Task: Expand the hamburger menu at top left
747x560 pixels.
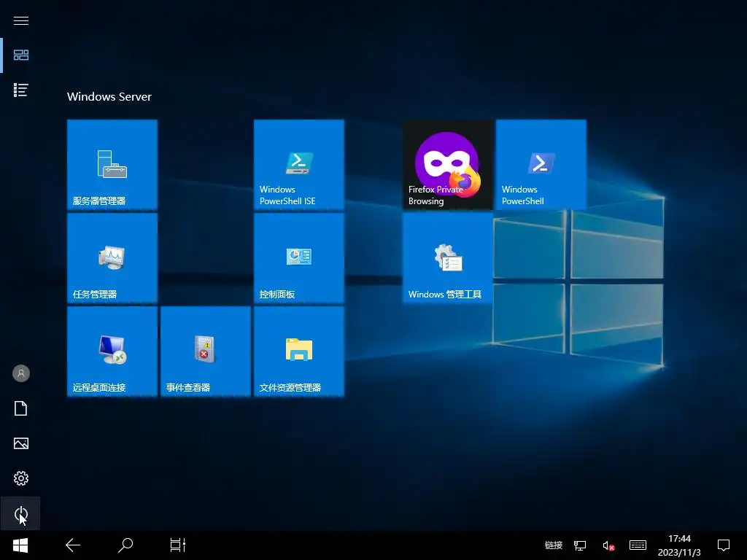Action: tap(21, 20)
